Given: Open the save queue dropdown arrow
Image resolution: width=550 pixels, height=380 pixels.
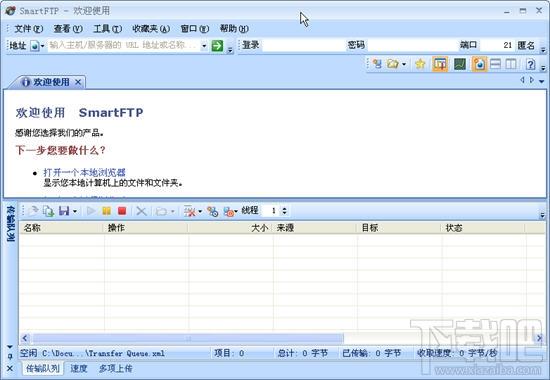Looking at the screenshot, I should [75, 211].
